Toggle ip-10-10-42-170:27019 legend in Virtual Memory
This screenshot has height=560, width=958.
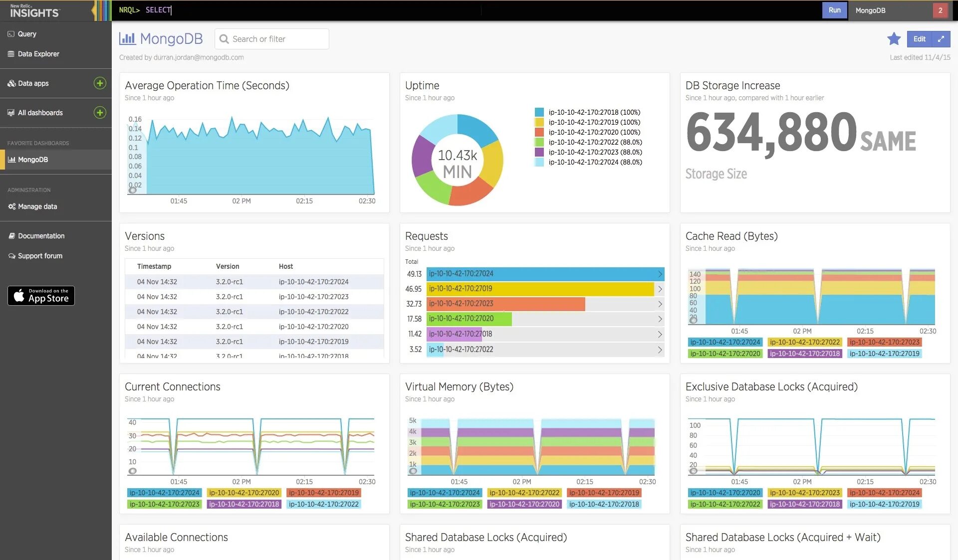tap(604, 493)
